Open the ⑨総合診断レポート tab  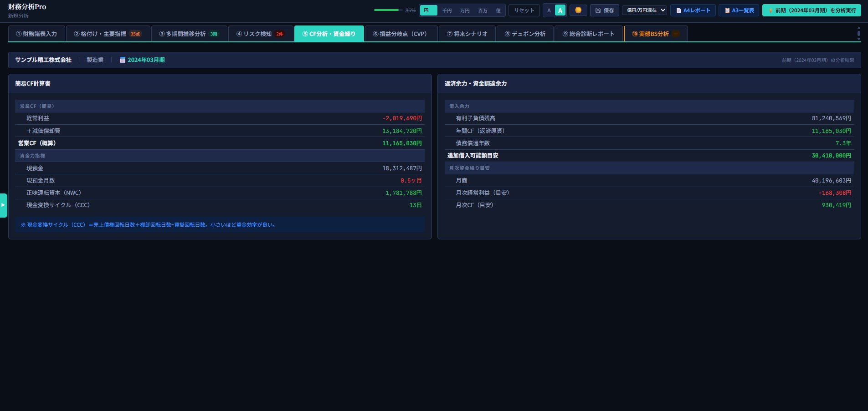[x=589, y=34]
